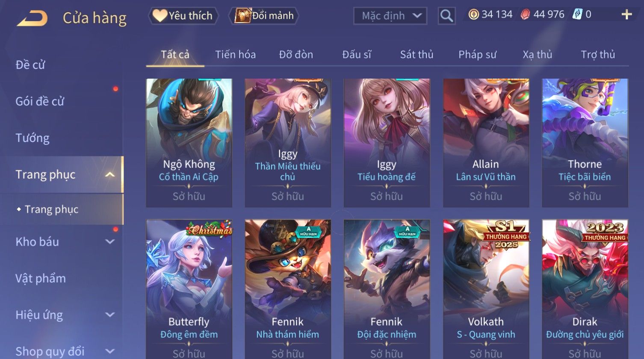Tap the gold coin balance icon
The image size is (644, 359).
coord(473,15)
